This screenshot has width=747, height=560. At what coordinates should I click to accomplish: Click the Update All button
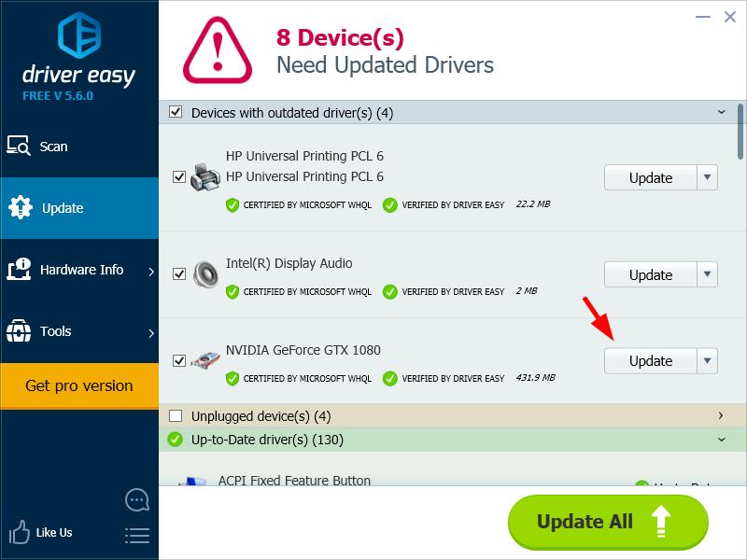(x=607, y=522)
